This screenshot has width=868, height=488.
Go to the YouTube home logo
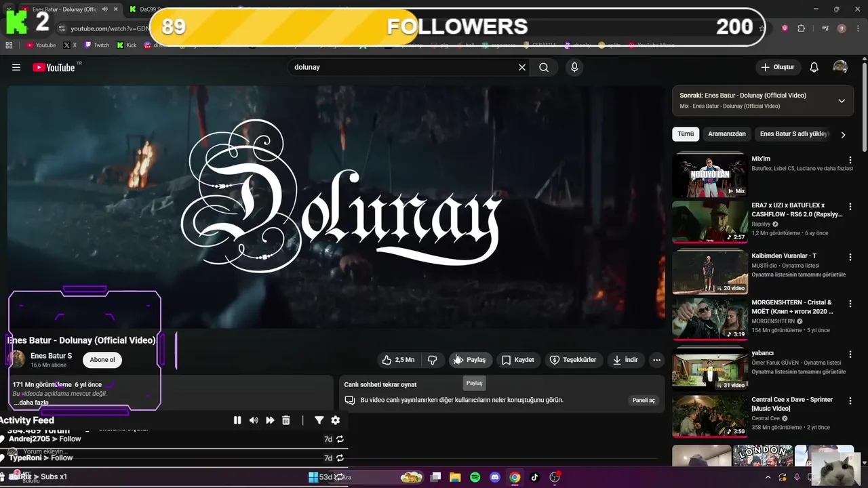(x=54, y=67)
